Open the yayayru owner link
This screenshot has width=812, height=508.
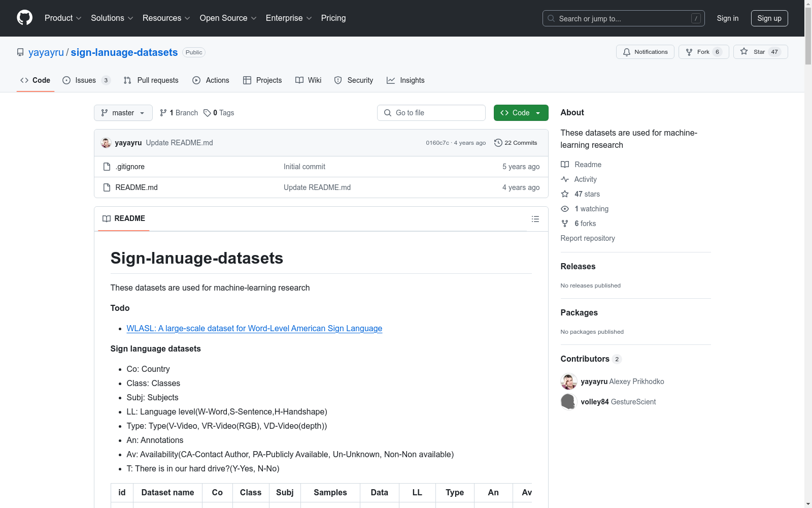click(46, 52)
